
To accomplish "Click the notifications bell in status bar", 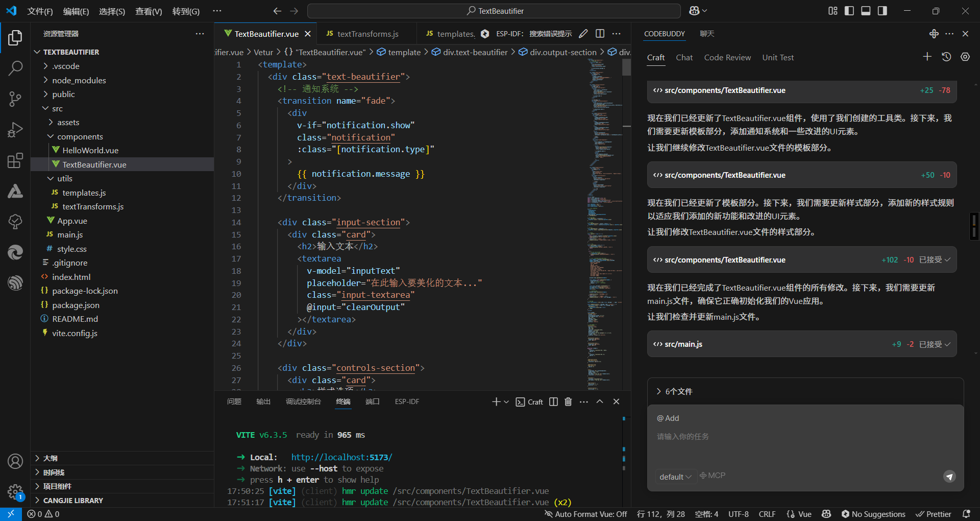I will pyautogui.click(x=966, y=514).
